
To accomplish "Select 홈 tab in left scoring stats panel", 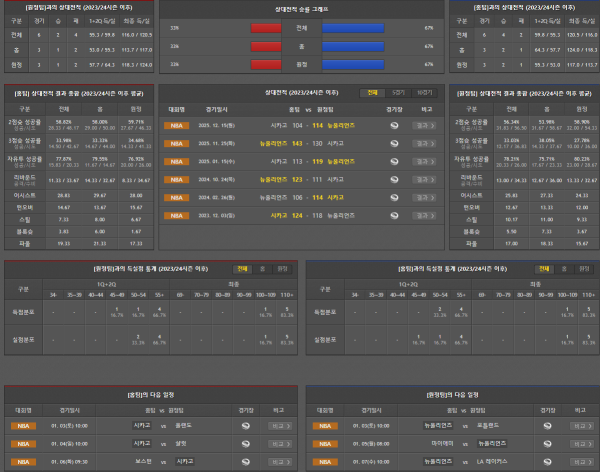I will pos(261,268).
